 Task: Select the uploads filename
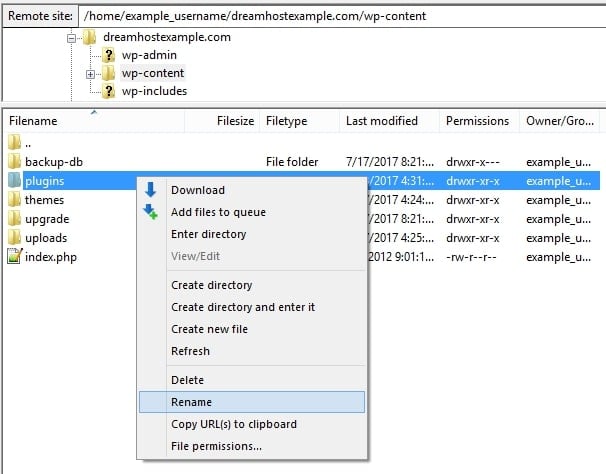click(46, 238)
